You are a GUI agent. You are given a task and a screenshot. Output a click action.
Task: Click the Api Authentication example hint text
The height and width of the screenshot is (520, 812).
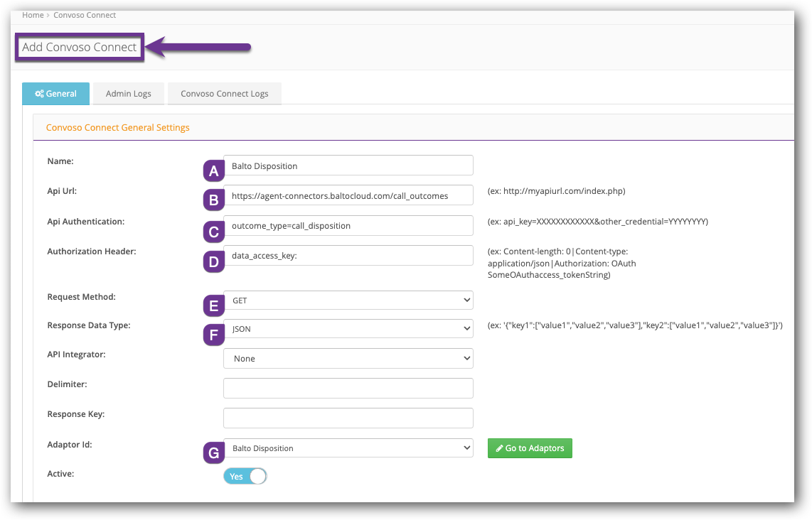[x=597, y=222]
